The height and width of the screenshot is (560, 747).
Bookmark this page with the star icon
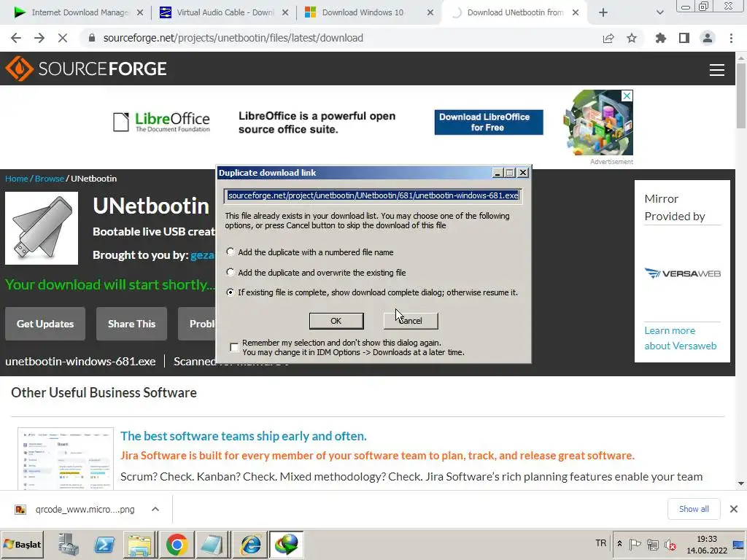[x=632, y=38]
